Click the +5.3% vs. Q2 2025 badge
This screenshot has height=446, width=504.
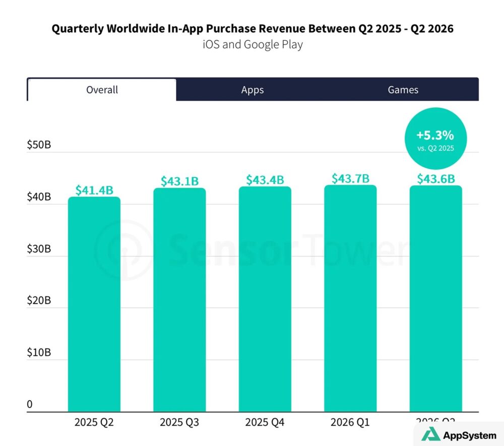pyautogui.click(x=435, y=139)
